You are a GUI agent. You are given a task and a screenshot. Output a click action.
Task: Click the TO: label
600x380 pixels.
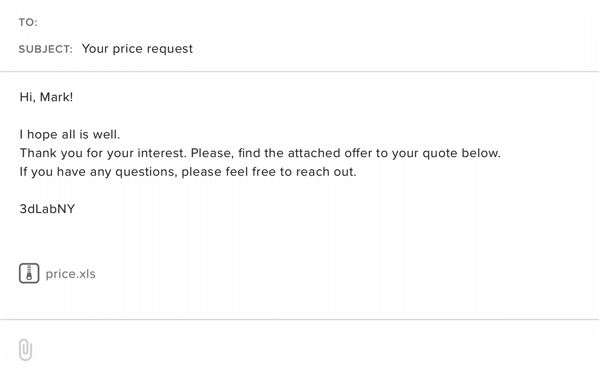tap(28, 23)
